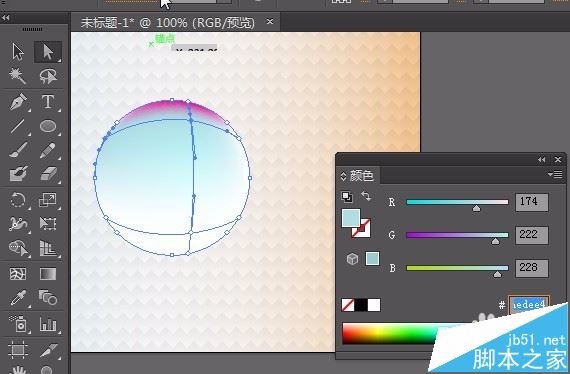570x374 pixels.
Task: Click the Fill color box
Action: coord(351,218)
